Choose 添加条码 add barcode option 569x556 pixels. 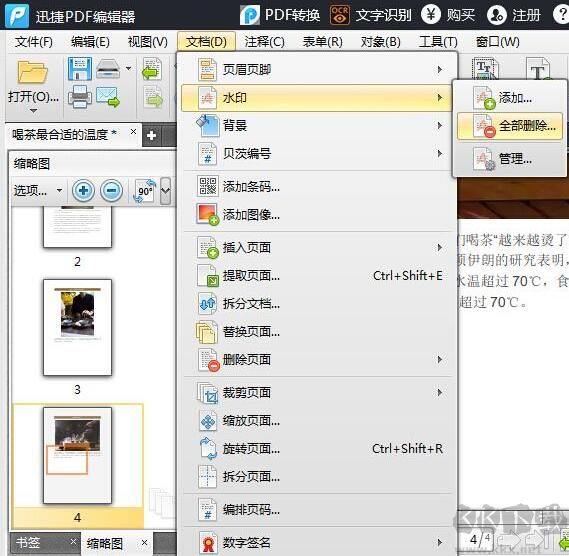pos(315,187)
